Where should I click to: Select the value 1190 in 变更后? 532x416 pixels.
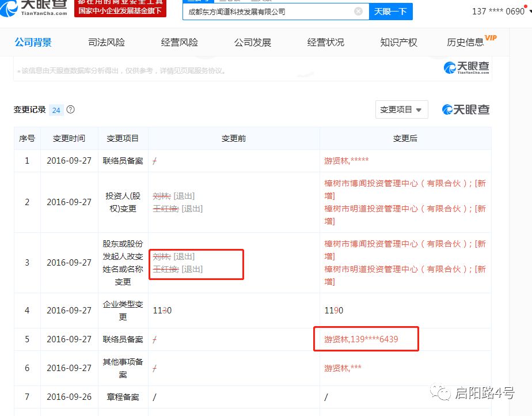pos(334,311)
